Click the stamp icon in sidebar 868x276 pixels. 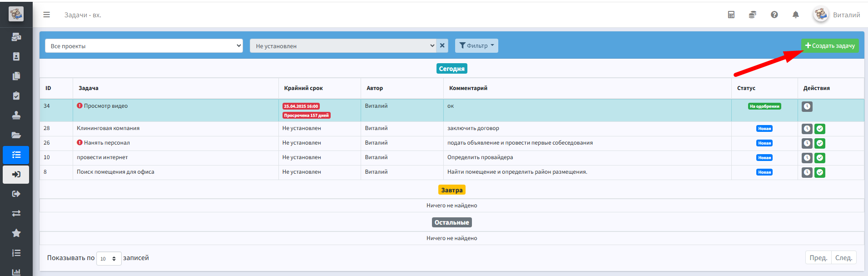point(16,115)
